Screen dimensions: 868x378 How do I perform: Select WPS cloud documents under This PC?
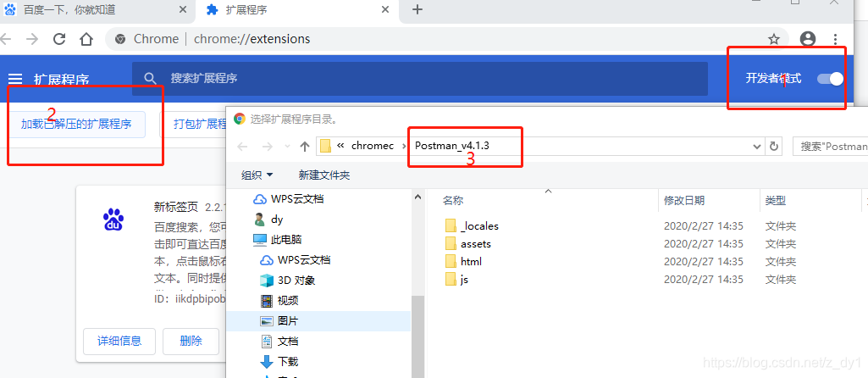point(296,260)
